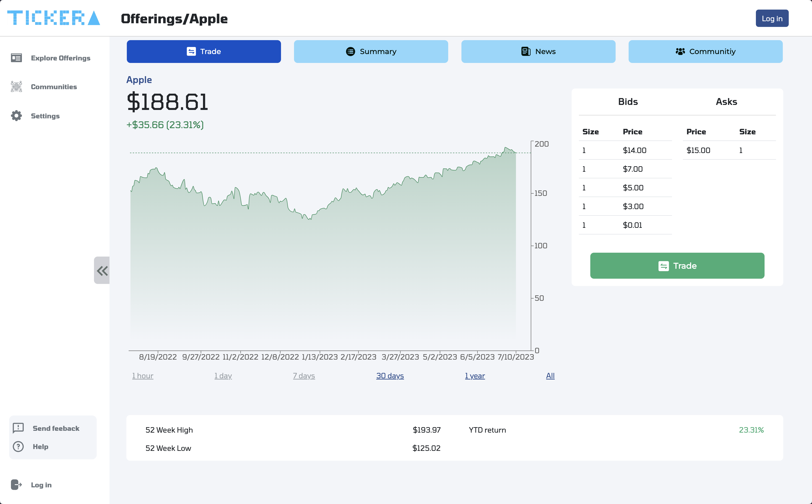Open the News tab
The height and width of the screenshot is (504, 812).
point(538,51)
